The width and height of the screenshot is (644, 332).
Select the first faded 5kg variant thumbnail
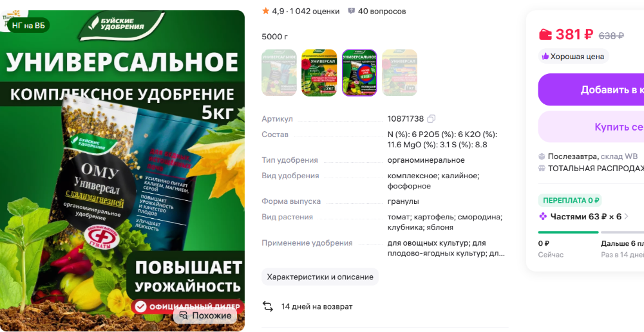tap(279, 73)
